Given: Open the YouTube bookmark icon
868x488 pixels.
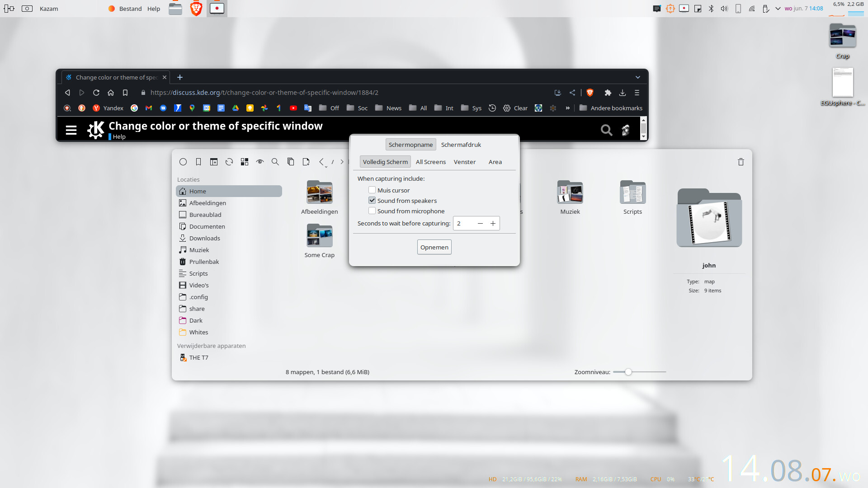Looking at the screenshot, I should [293, 108].
